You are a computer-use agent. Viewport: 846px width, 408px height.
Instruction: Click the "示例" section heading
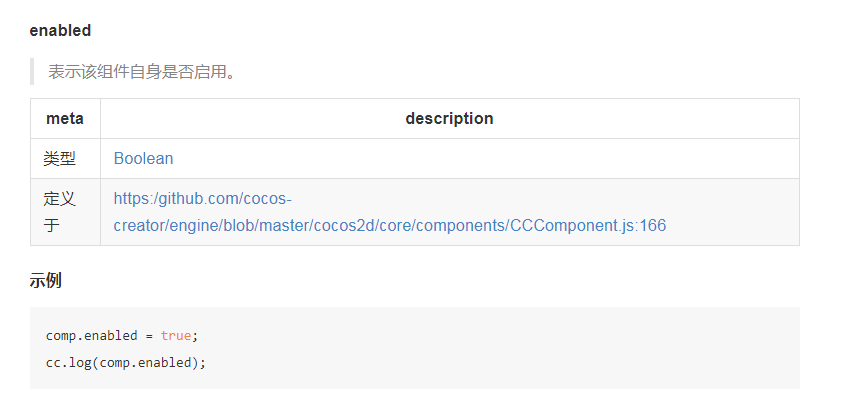point(45,280)
